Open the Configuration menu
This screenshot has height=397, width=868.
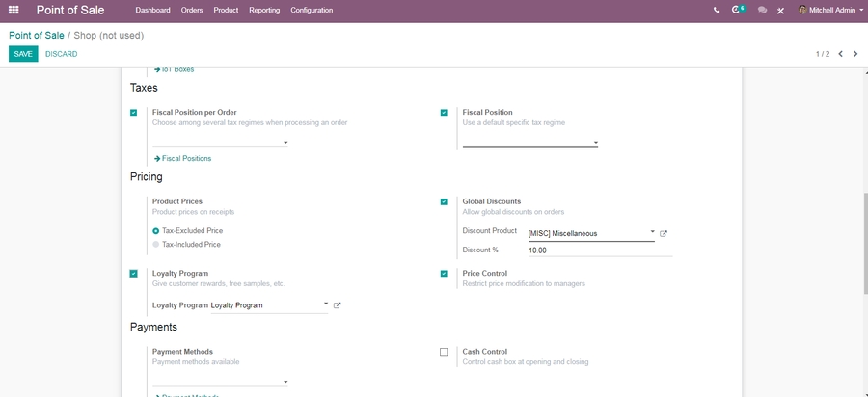[x=312, y=10]
